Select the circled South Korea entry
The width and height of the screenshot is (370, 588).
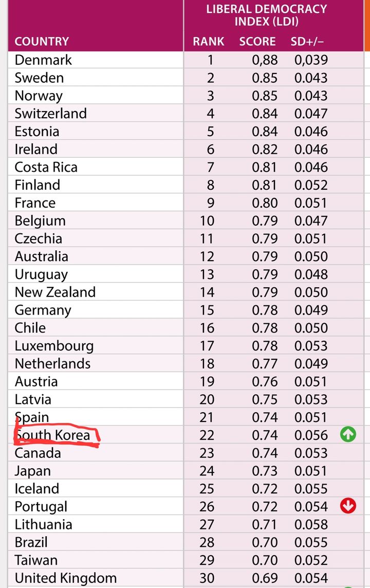(52, 435)
